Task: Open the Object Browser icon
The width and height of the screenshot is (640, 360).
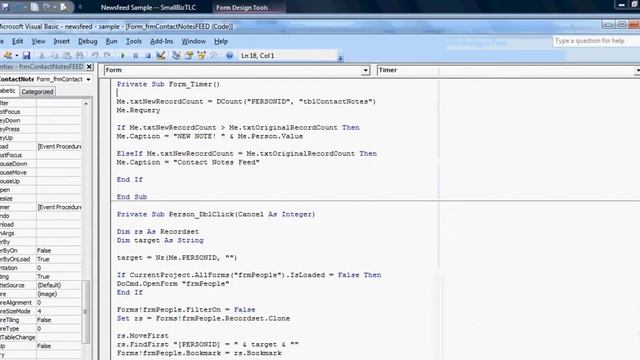Action: (201, 56)
